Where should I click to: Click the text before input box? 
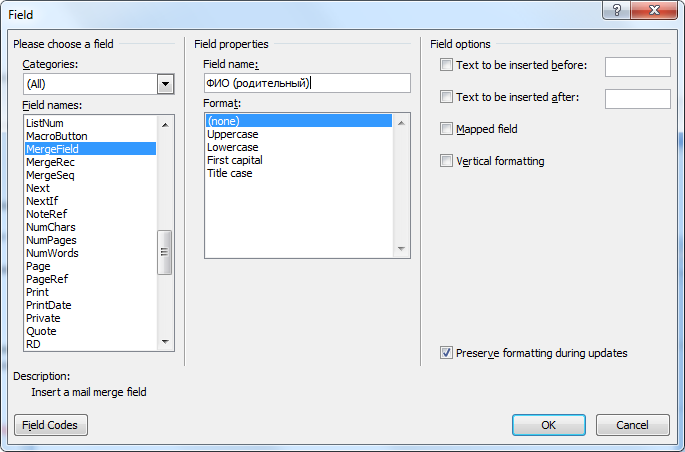(x=637, y=67)
